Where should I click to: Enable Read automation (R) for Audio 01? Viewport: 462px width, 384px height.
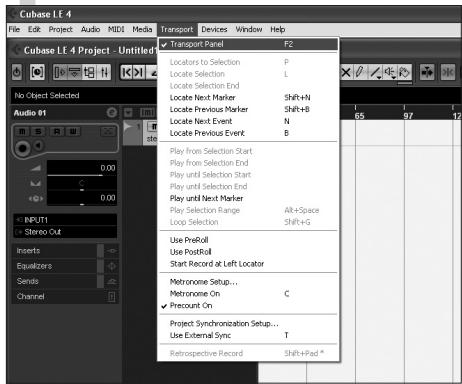[57, 131]
